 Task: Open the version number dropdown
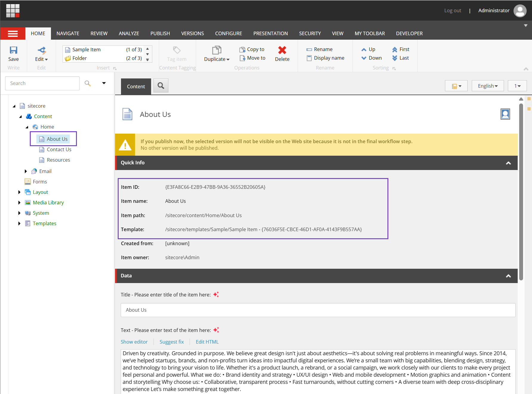coord(517,86)
